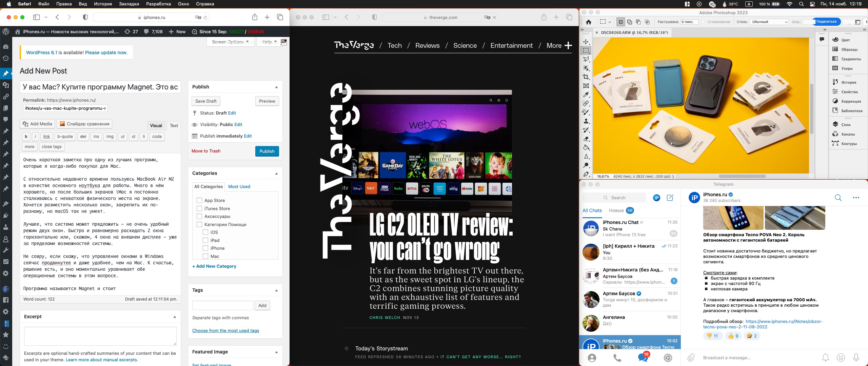Tick the iPhone category checkbox

point(205,248)
